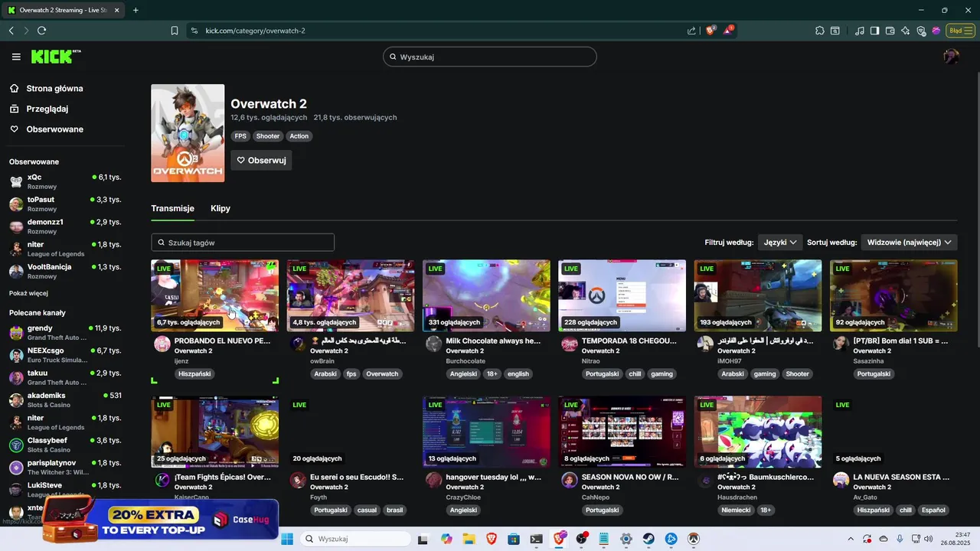
Task: Switch to the Klipy tab
Action: click(220, 208)
